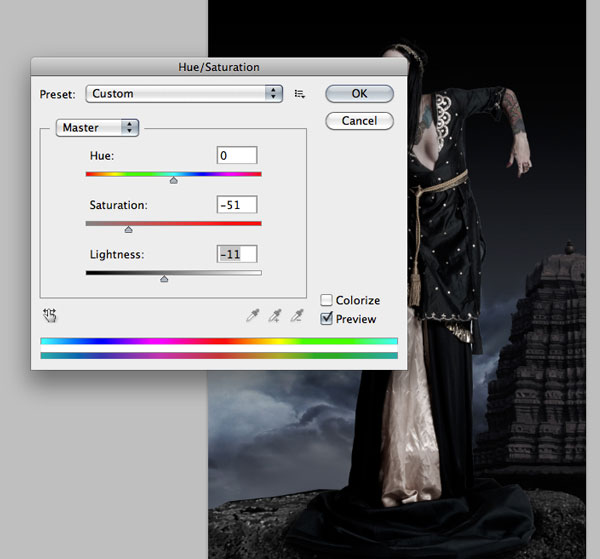
Task: Click the Hue/Saturation dialog title bar
Action: 217,66
